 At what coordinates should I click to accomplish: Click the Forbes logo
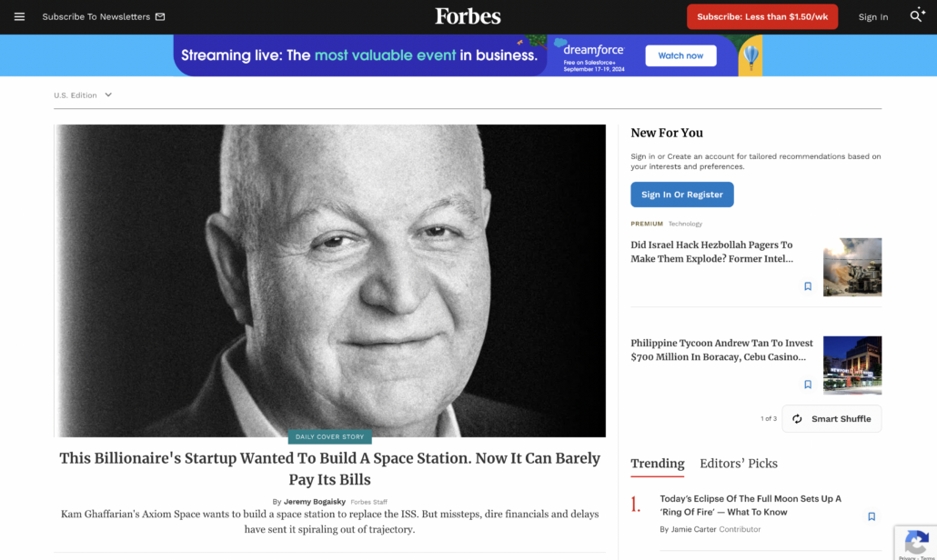coord(468,16)
